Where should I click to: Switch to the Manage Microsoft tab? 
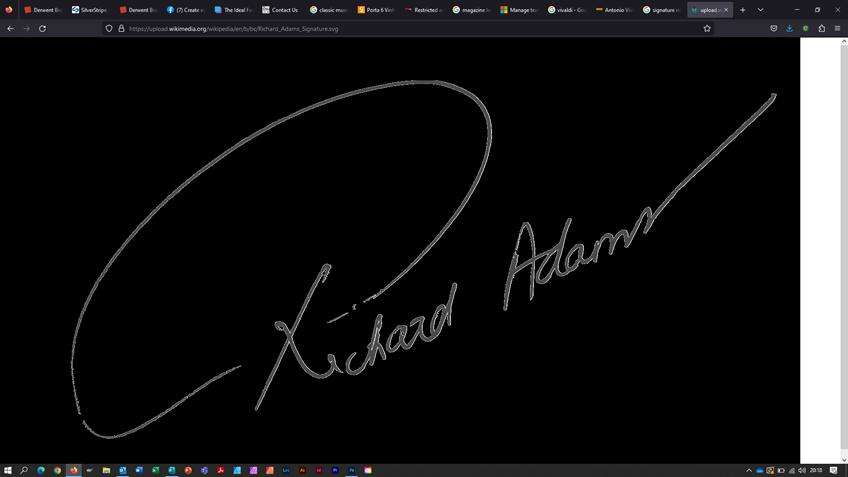pyautogui.click(x=519, y=10)
